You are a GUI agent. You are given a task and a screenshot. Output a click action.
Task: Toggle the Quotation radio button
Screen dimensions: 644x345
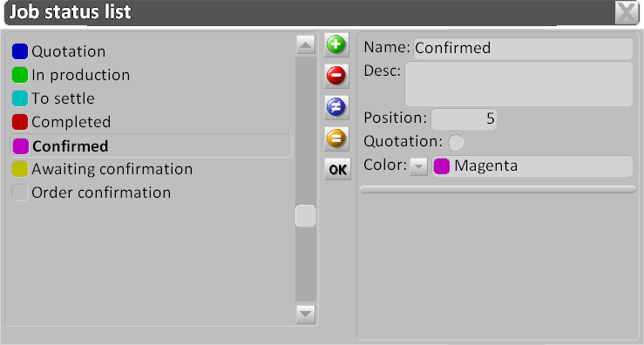(x=456, y=142)
